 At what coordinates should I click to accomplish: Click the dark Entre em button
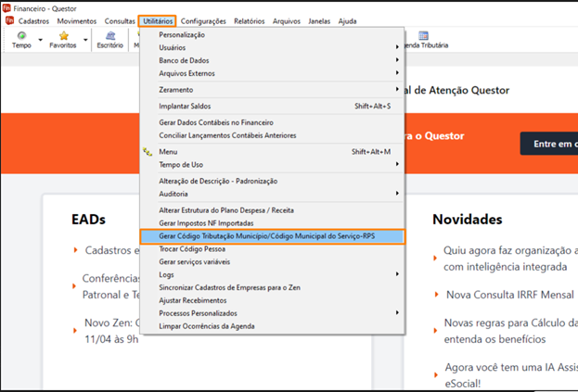tap(549, 144)
